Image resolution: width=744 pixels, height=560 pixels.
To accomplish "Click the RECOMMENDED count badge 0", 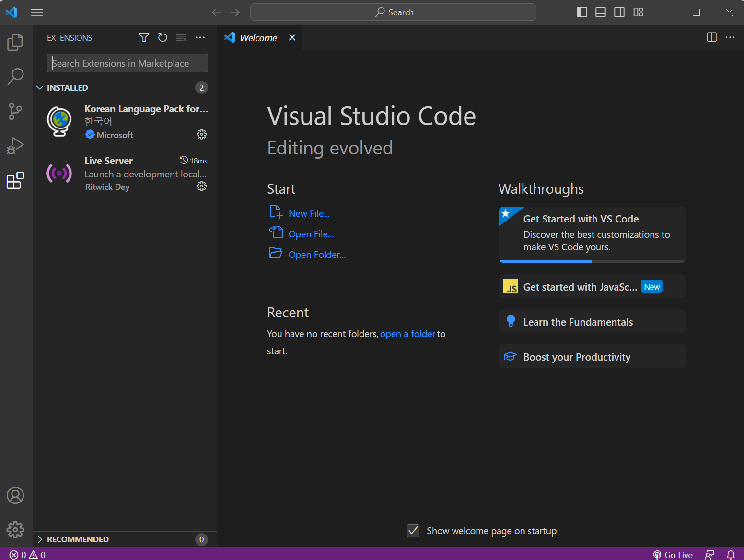I will tap(201, 539).
